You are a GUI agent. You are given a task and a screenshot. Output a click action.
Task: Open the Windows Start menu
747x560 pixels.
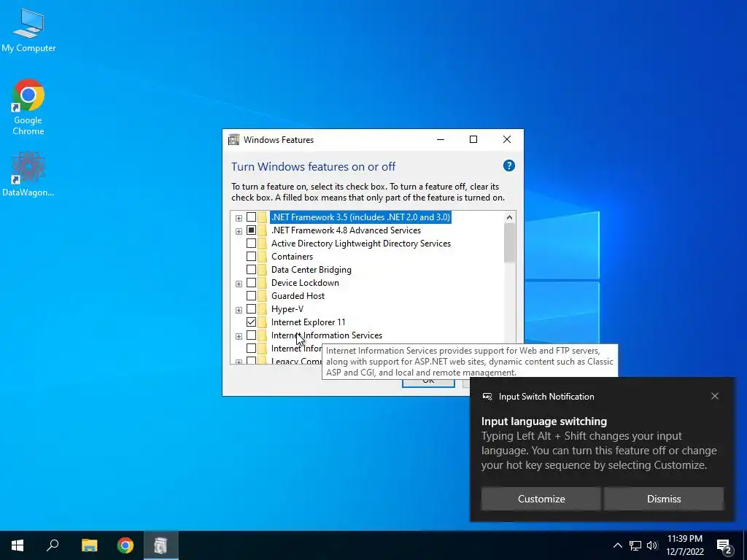18,545
